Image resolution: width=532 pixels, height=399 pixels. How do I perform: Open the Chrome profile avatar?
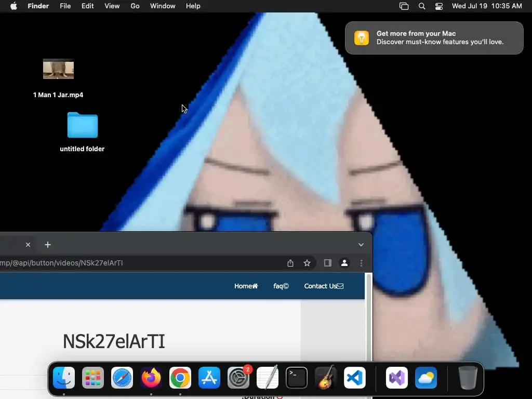point(344,263)
